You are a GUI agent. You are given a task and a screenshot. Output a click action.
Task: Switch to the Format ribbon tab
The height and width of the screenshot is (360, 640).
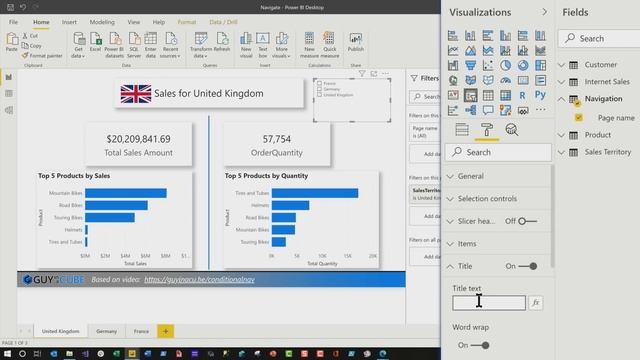pos(187,22)
